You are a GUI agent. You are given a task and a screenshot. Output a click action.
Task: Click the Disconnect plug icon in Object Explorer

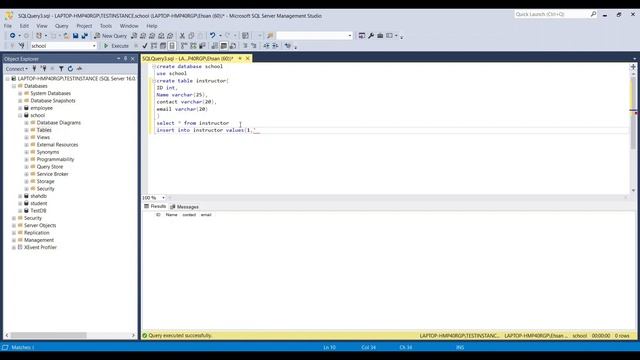click(x=43, y=69)
